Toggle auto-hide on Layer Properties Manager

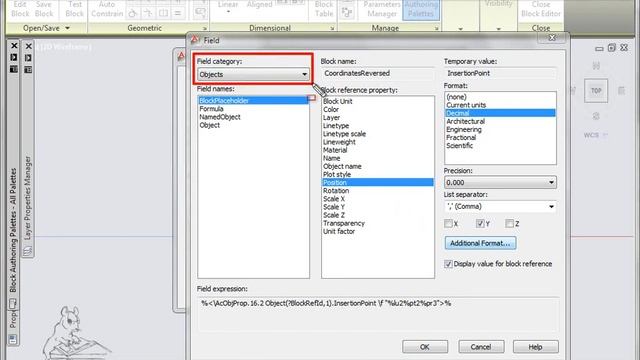coord(28,58)
